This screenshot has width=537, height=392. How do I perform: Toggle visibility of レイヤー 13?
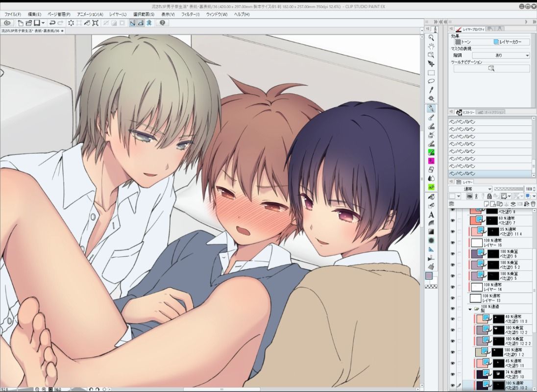[x=452, y=298]
